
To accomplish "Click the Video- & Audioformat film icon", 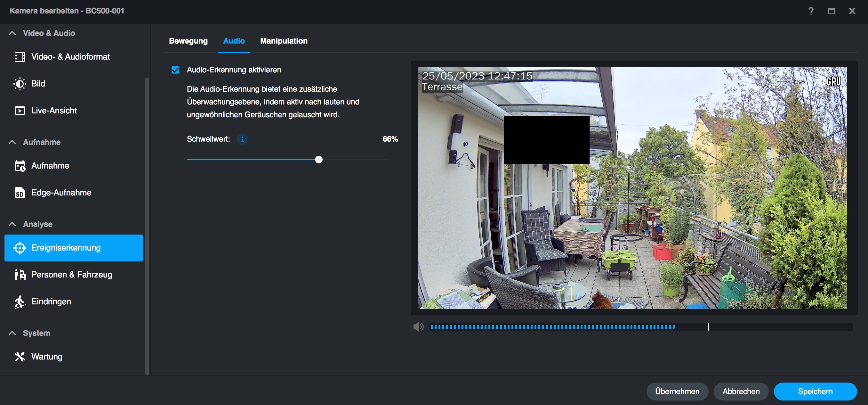I will pyautogui.click(x=20, y=57).
